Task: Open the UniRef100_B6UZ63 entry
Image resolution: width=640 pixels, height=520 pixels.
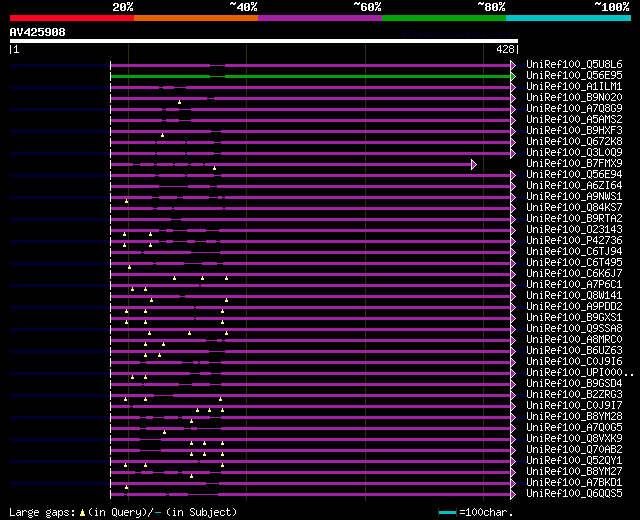Action: click(574, 351)
